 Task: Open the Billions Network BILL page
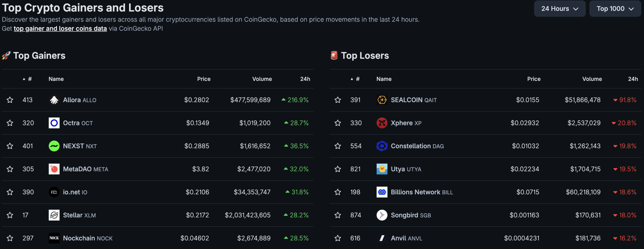coord(422,192)
